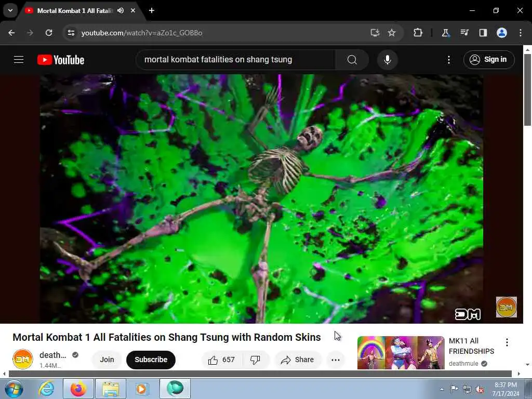This screenshot has height=399, width=532.
Task: Go forward in browser history
Action: (30, 33)
